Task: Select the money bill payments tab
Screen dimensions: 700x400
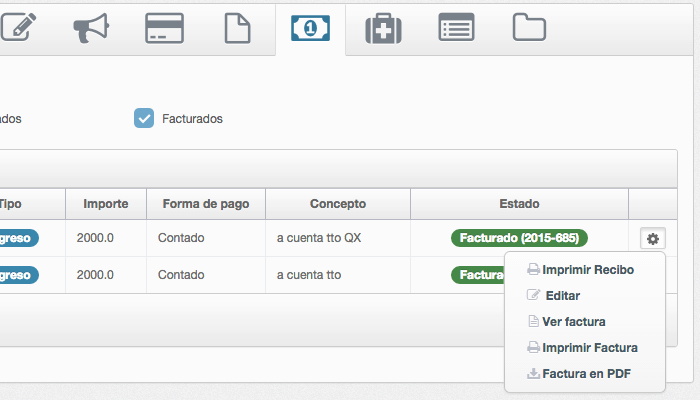Action: point(310,28)
